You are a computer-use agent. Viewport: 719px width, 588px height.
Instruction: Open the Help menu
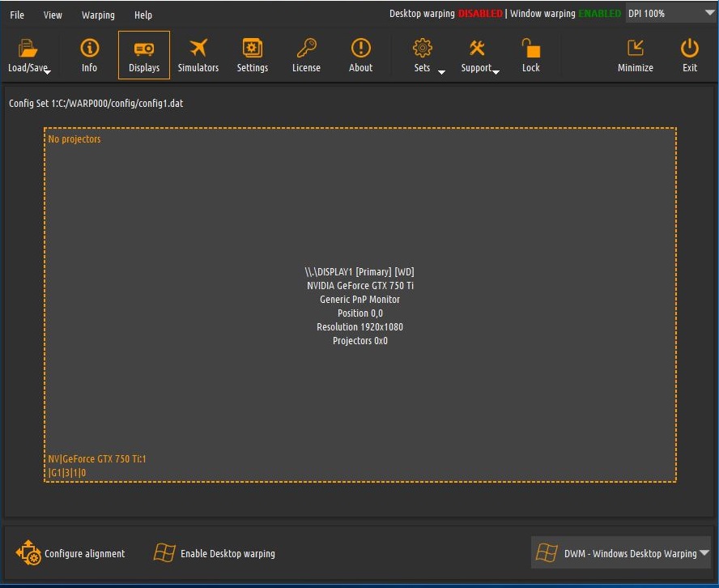point(143,15)
